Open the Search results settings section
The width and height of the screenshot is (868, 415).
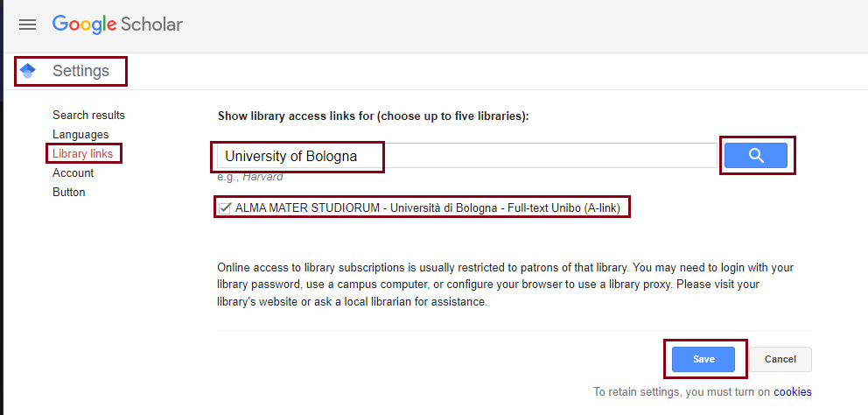[88, 116]
